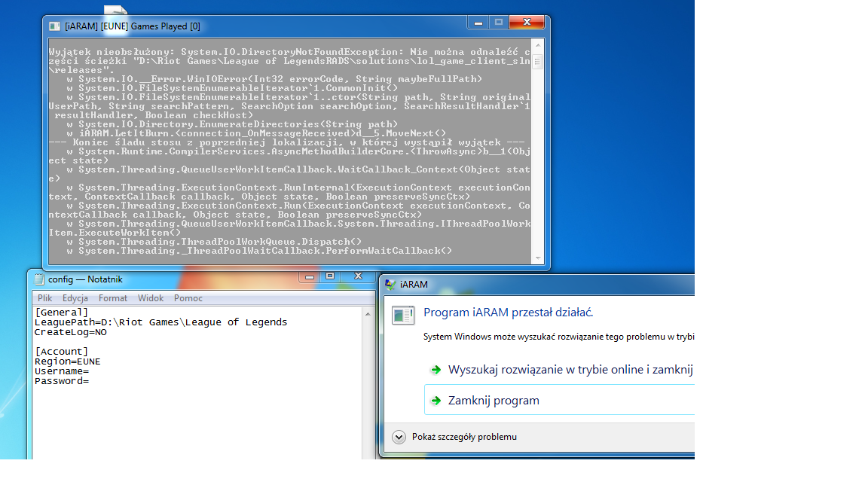Click green arrow next to Zamknij program
Screen dimensions: 868x488
436,401
